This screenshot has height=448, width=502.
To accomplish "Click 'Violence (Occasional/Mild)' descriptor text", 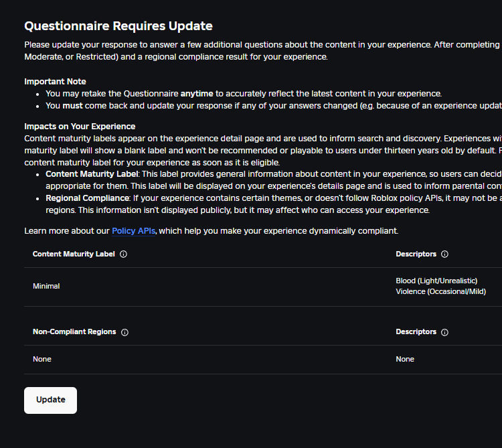I will coord(441,292).
